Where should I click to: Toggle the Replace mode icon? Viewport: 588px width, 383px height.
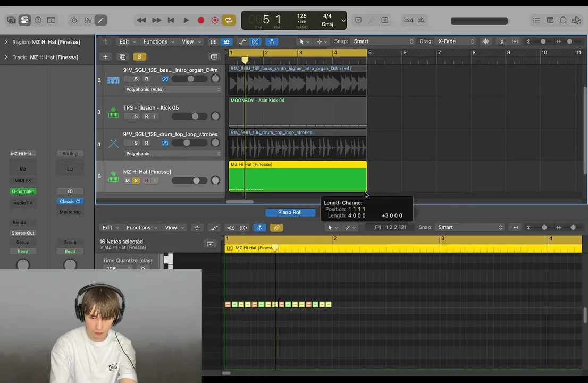click(x=358, y=20)
